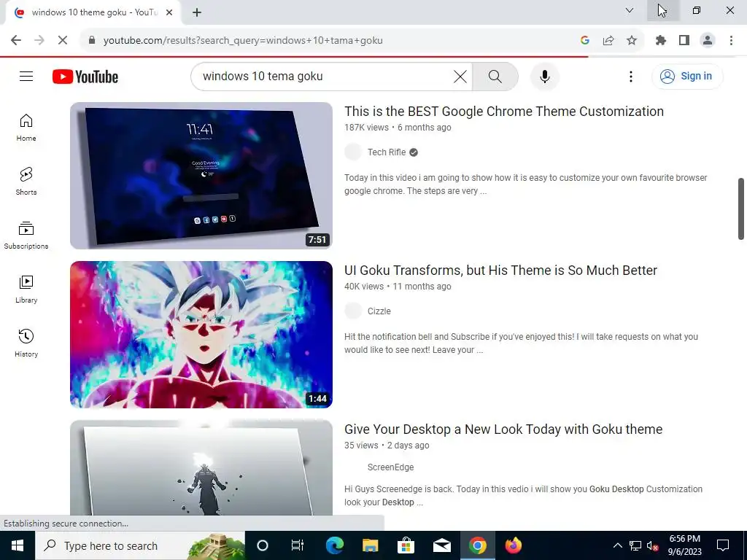Visit the Tech Rifle channel
This screenshot has width=747, height=560.
click(387, 152)
